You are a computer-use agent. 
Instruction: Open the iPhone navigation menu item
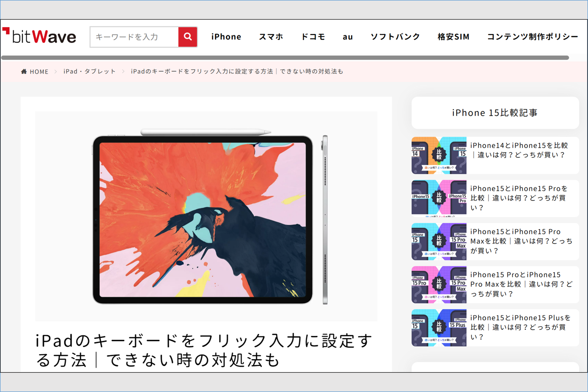click(226, 37)
